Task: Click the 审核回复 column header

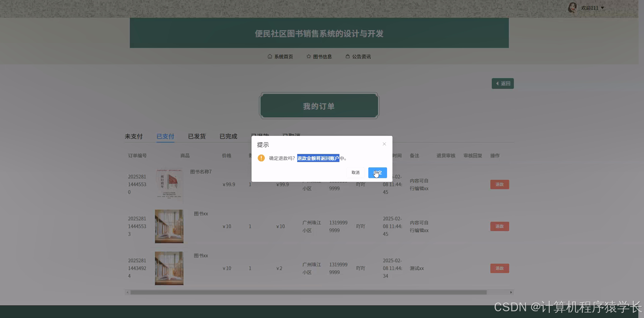Action: point(473,156)
